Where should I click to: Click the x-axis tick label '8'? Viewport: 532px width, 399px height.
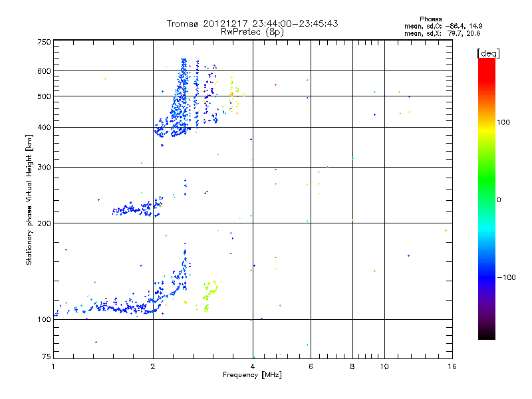(352, 366)
